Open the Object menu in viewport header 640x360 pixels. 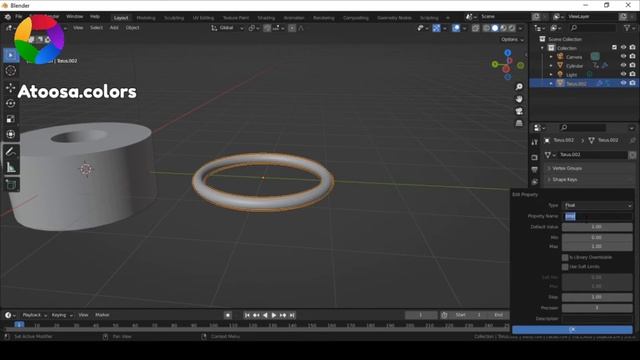[x=132, y=28]
